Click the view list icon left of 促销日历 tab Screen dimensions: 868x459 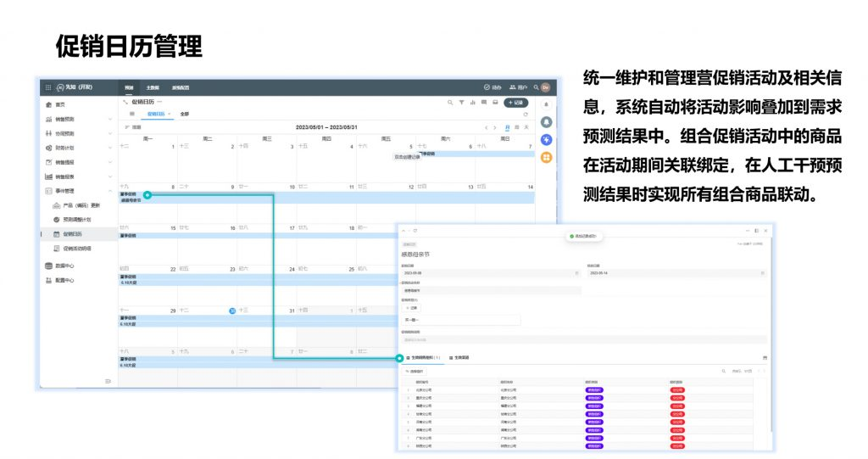131,114
